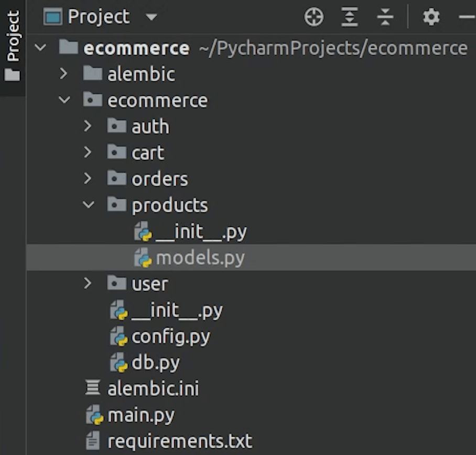Expand the alembic folder

click(64, 74)
